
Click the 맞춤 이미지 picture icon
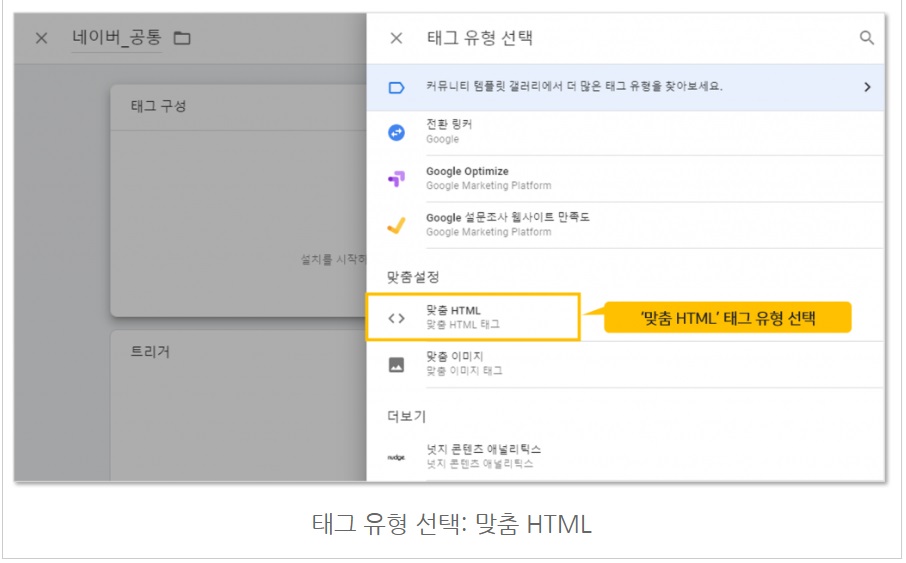pos(396,365)
